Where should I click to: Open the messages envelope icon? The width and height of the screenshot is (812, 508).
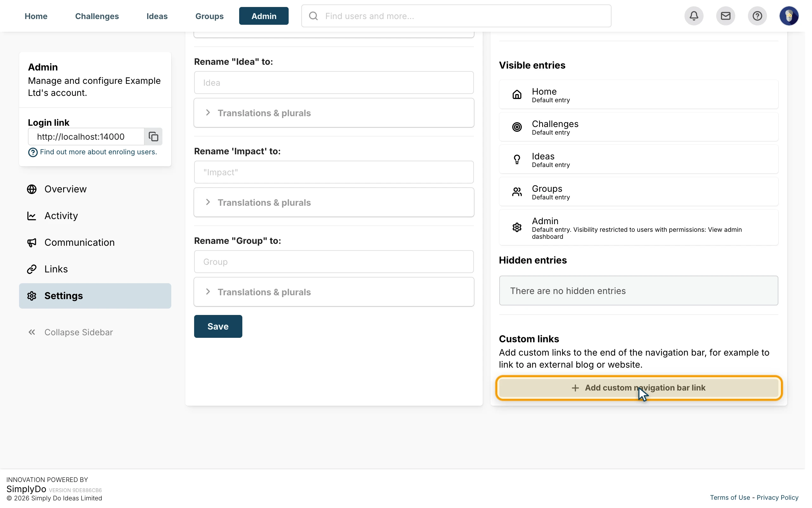tap(725, 16)
